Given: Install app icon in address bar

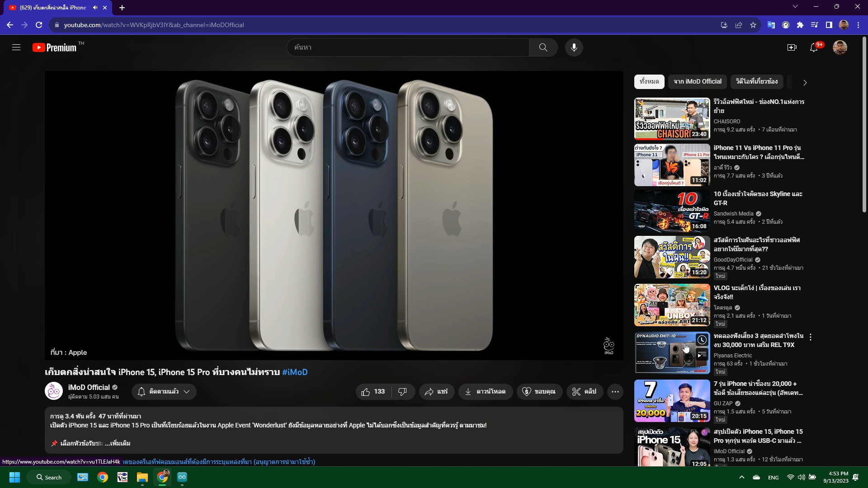Looking at the screenshot, I should click(x=724, y=25).
